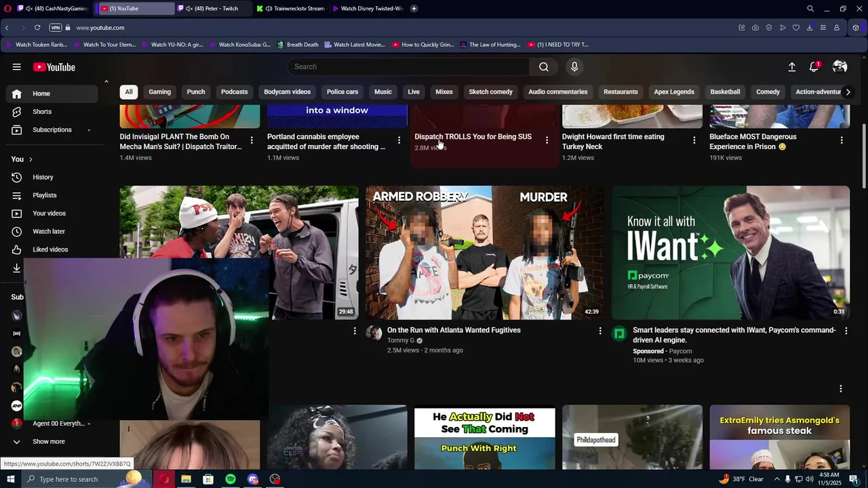This screenshot has height=488, width=868.
Task: Open browser downloads icon
Action: click(x=810, y=28)
